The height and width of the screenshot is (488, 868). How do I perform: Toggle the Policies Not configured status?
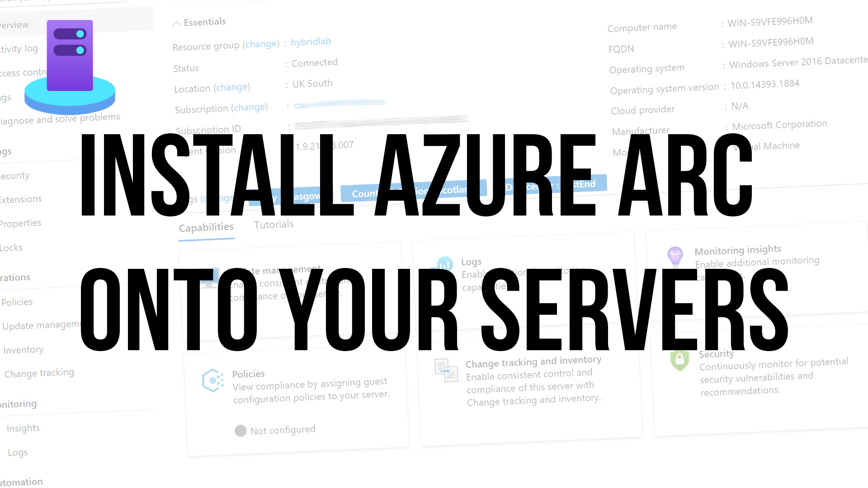pos(241,430)
